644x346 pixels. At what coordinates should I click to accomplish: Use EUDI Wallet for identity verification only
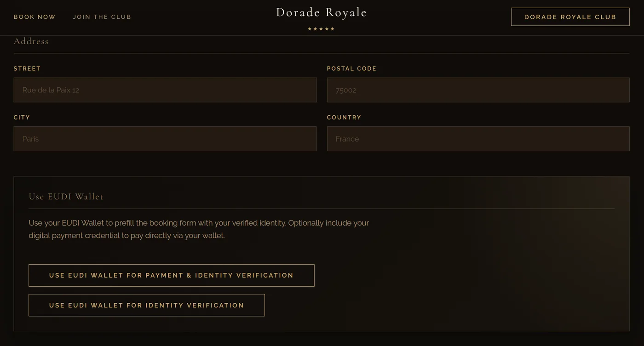tap(147, 305)
